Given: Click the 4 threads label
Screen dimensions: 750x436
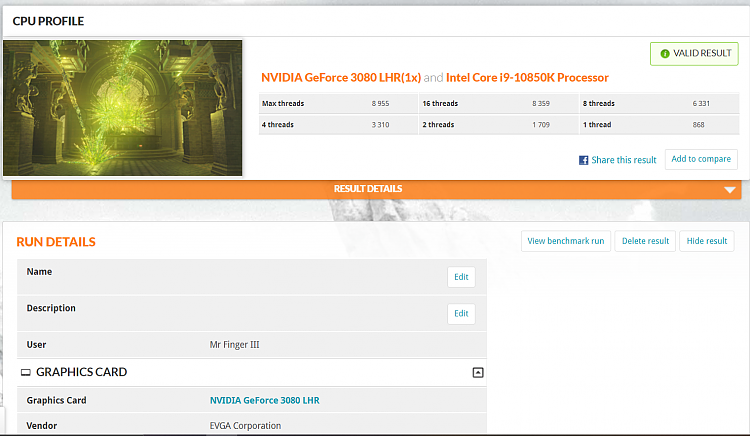Looking at the screenshot, I should pyautogui.click(x=278, y=125).
